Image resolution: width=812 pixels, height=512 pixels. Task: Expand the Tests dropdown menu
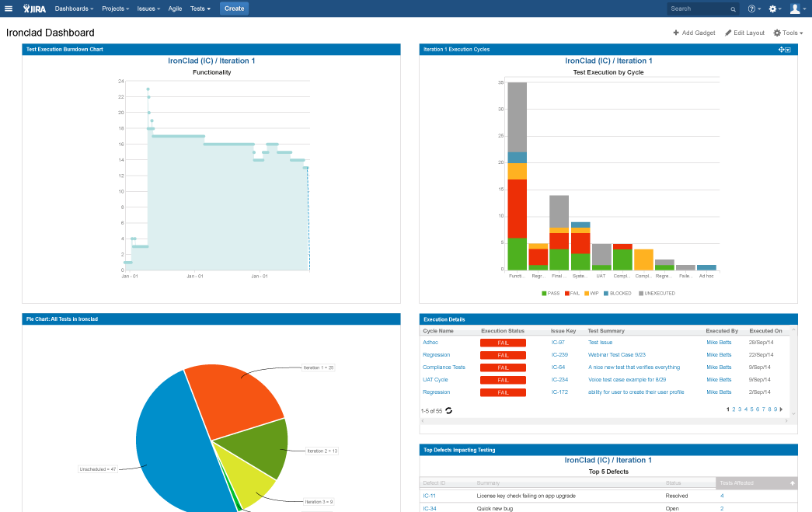point(200,9)
